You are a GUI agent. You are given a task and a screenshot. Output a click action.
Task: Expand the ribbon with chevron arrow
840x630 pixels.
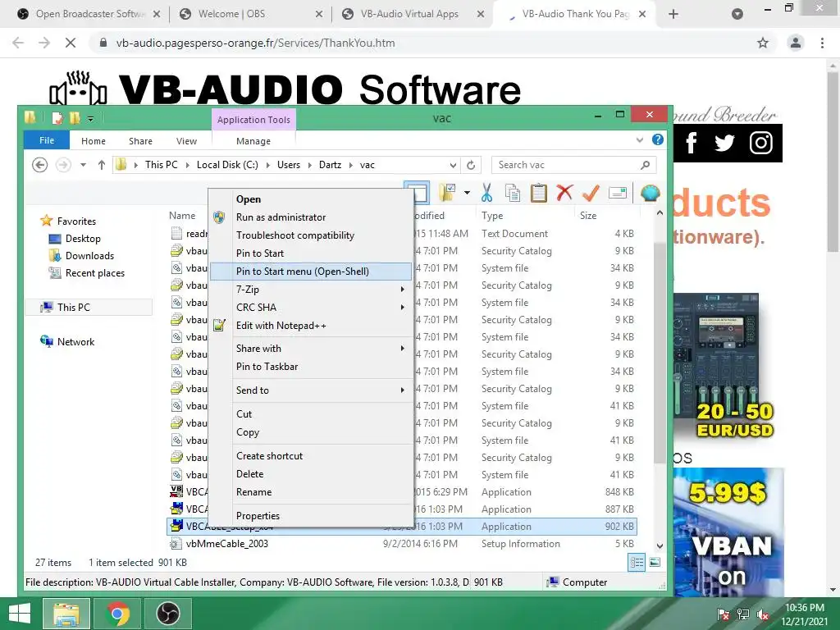640,139
